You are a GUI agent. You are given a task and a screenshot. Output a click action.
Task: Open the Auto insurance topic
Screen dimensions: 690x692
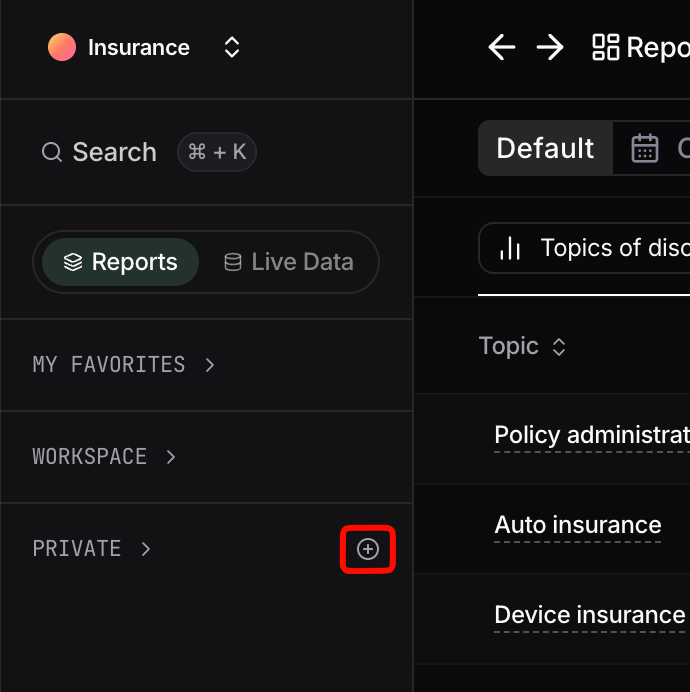pos(578,525)
